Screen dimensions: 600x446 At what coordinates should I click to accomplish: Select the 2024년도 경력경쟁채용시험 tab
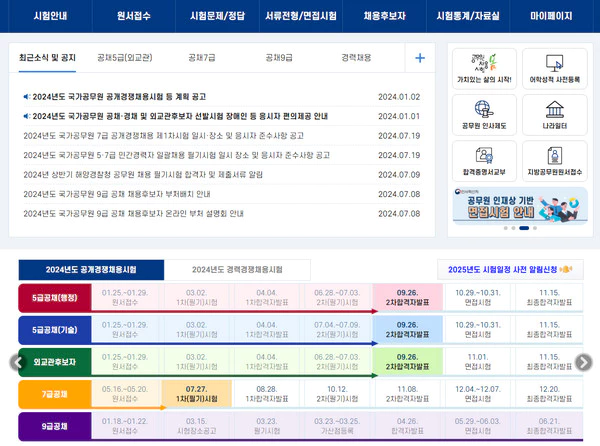237,269
